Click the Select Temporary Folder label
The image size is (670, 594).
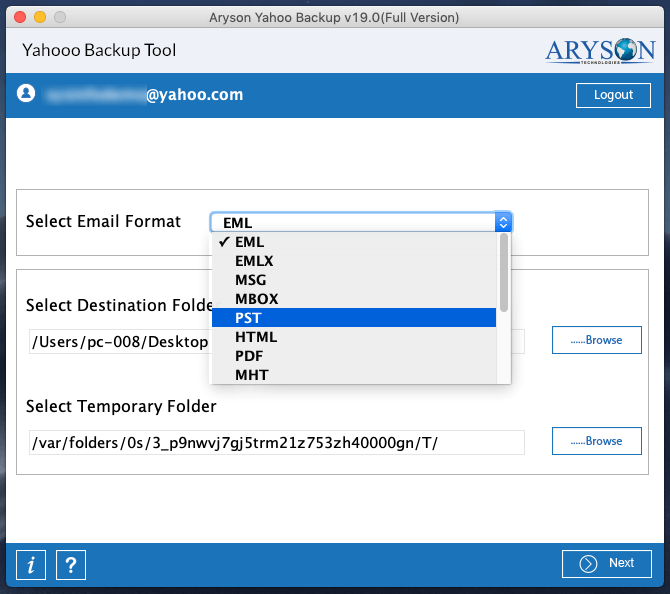point(121,406)
